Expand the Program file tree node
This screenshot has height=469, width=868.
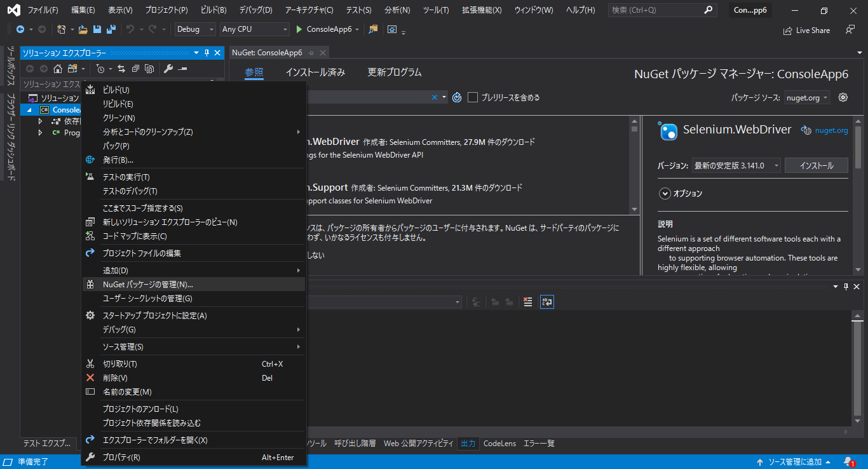point(40,133)
